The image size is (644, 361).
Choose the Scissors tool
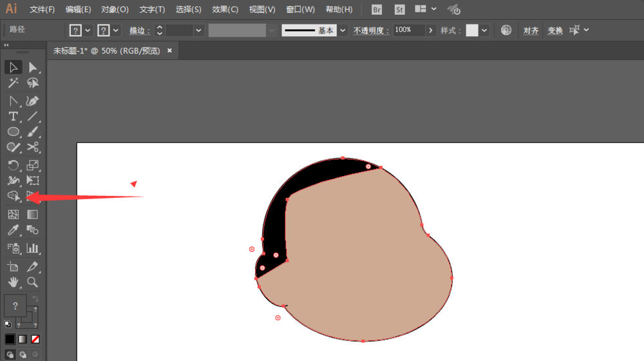pos(32,148)
